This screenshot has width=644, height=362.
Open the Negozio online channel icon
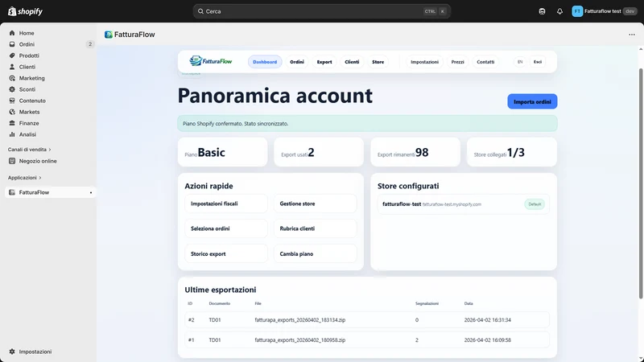(12, 161)
